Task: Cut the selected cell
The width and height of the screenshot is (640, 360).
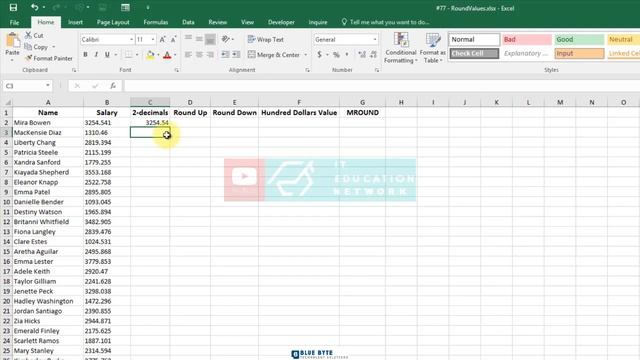Action: click(34, 36)
